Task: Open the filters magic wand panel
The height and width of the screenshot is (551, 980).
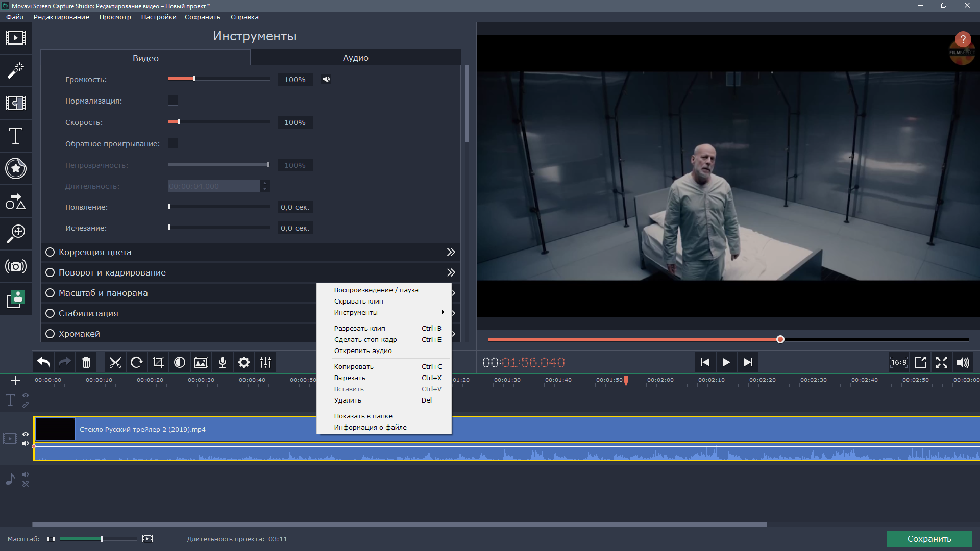Action: [x=16, y=70]
